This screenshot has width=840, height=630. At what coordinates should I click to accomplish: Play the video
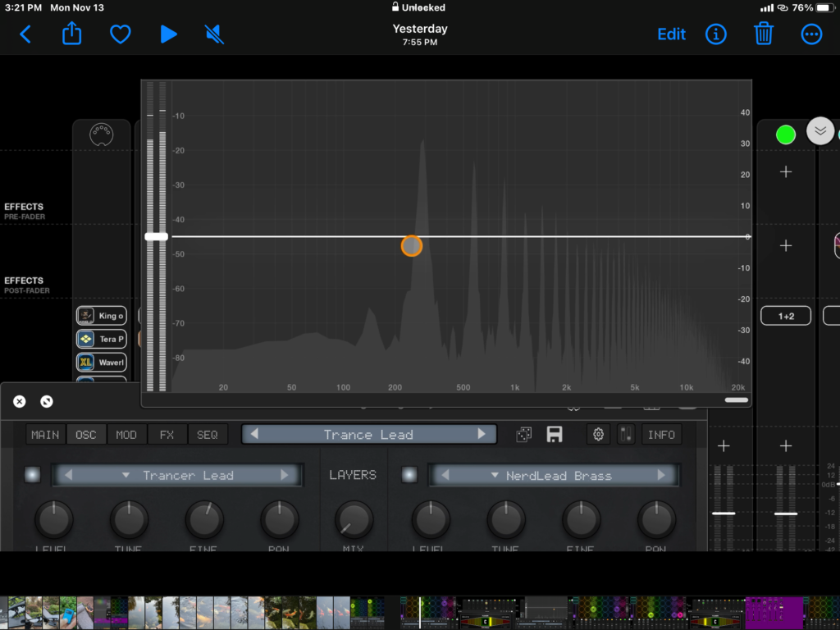coord(168,34)
